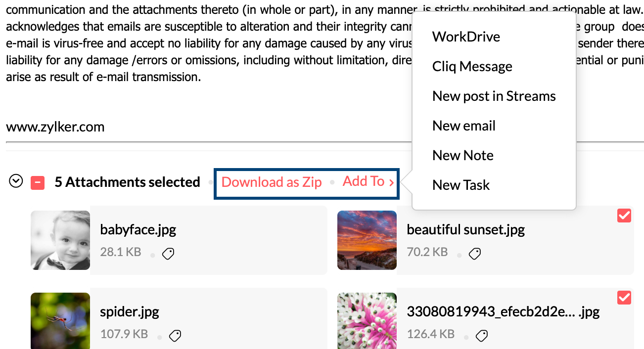
Task: Open the www.zylker.com link
Action: click(55, 127)
